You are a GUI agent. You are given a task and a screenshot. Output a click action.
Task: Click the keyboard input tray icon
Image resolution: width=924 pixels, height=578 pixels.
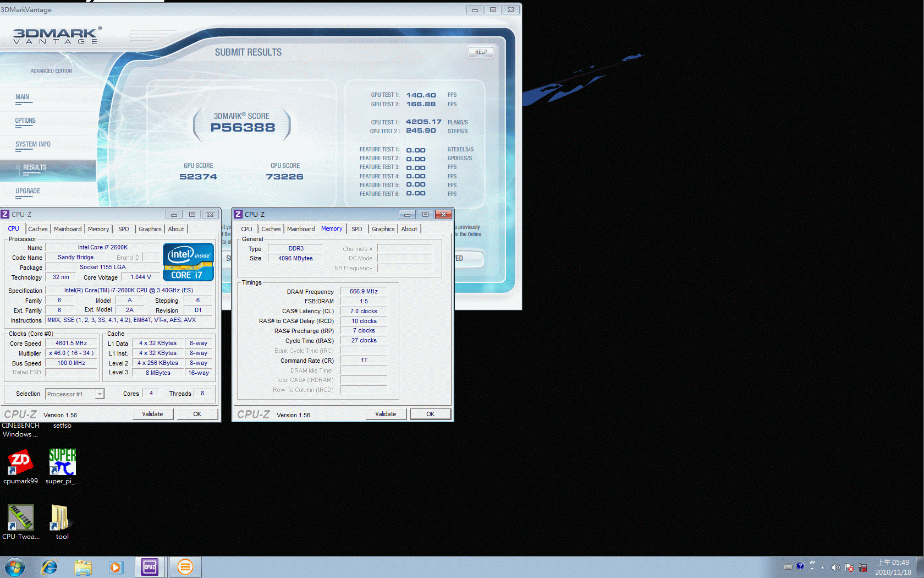point(788,566)
